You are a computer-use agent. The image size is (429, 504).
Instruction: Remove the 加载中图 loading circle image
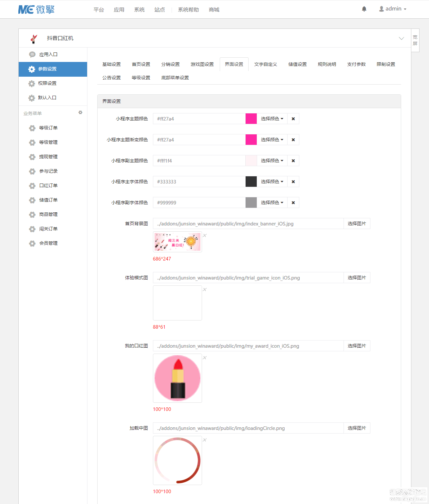[205, 440]
